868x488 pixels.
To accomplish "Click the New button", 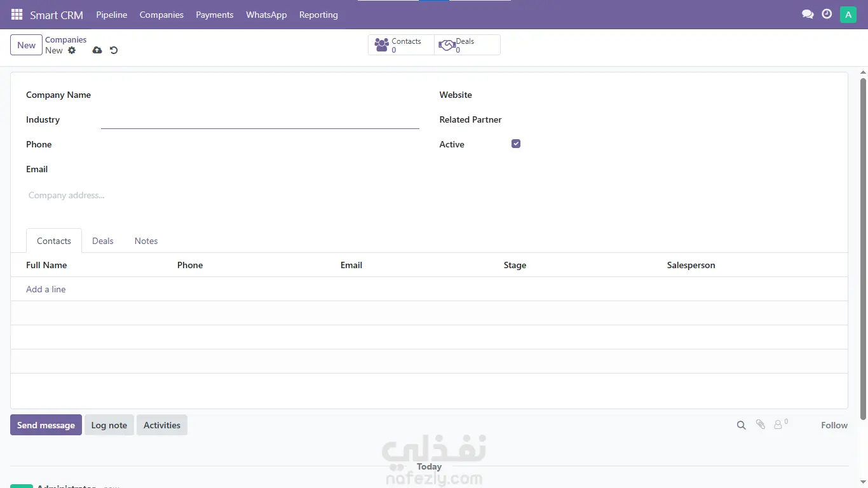I will 26,45.
